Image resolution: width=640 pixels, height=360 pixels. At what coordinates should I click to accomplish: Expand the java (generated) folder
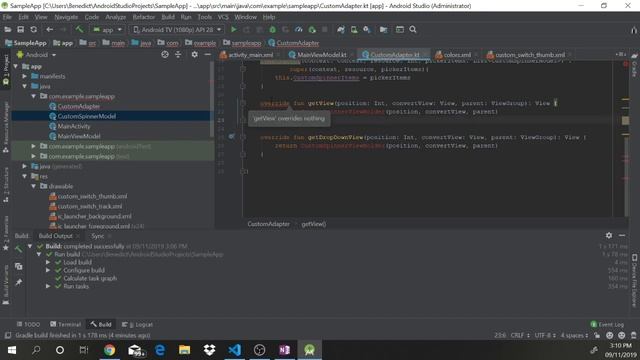[x=25, y=166]
